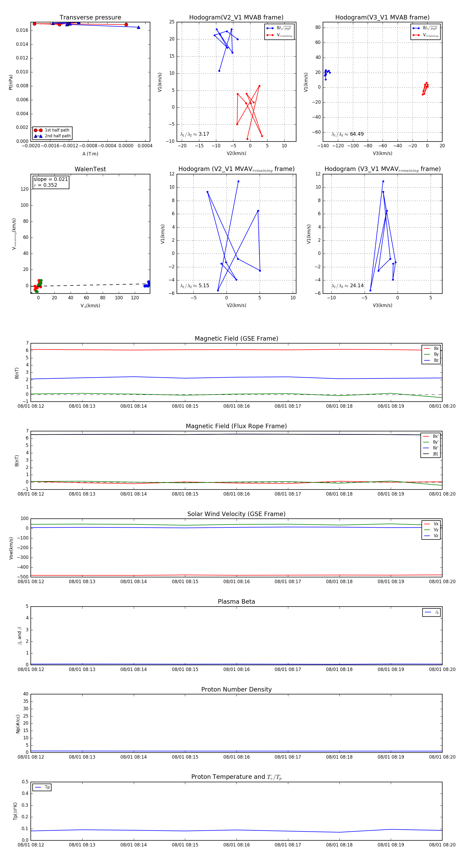Click the eigenvalue ratio text '24.14'
Screen dimensions: 473x868
(x=357, y=286)
